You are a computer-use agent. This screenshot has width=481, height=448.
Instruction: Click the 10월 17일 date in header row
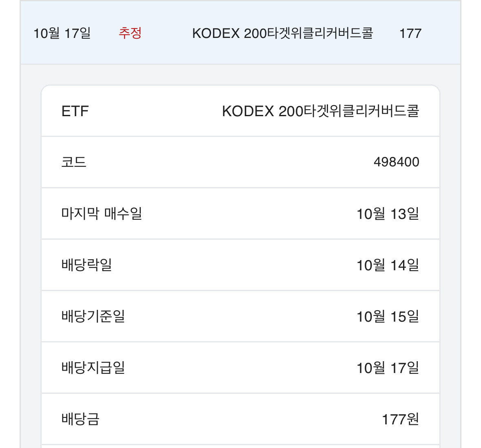tap(62, 33)
